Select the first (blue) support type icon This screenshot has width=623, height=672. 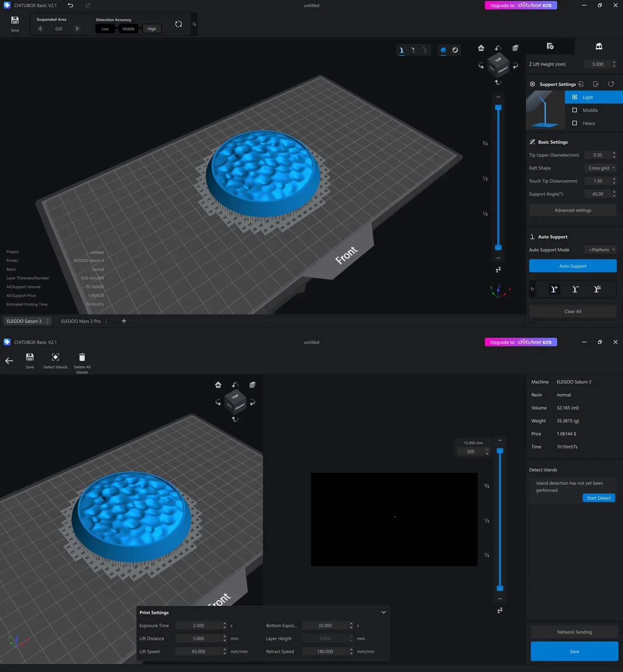[402, 50]
